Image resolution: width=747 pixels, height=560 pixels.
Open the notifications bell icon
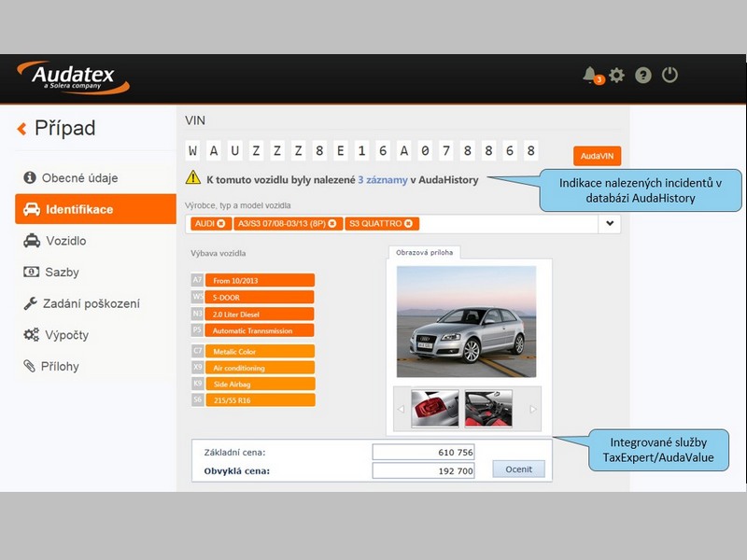click(x=592, y=76)
